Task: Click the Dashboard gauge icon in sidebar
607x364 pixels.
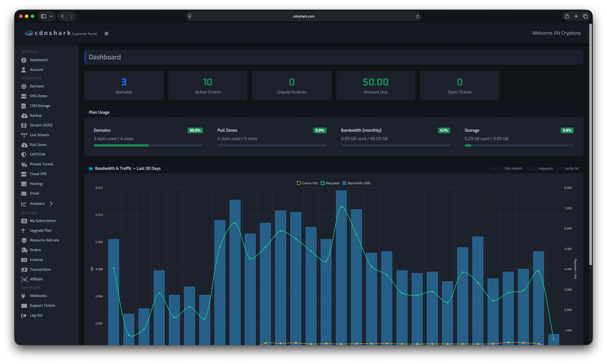Action: click(x=24, y=60)
